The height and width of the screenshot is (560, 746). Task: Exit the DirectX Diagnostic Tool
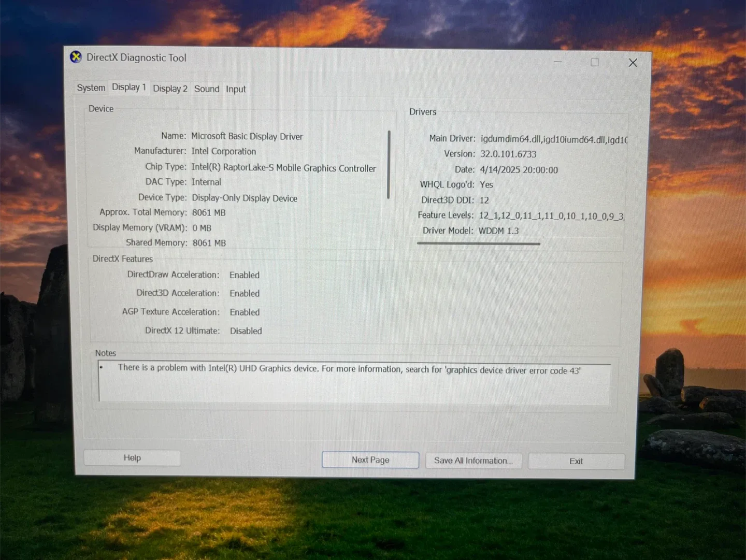[x=576, y=461]
